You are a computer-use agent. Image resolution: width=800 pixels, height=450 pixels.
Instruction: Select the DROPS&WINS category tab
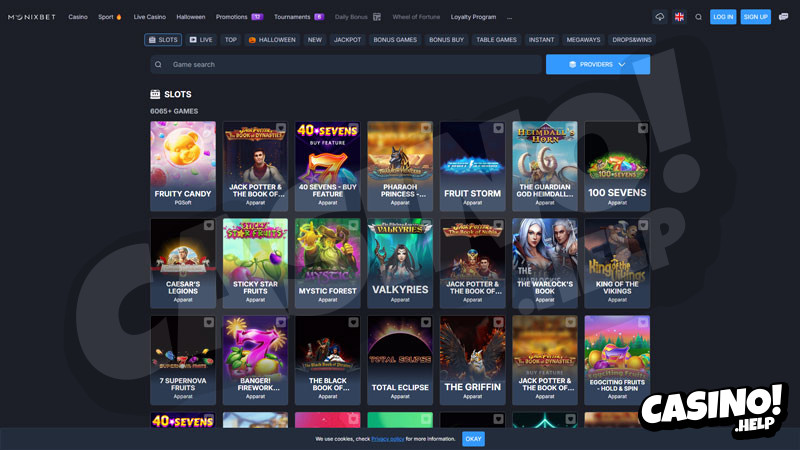point(632,40)
